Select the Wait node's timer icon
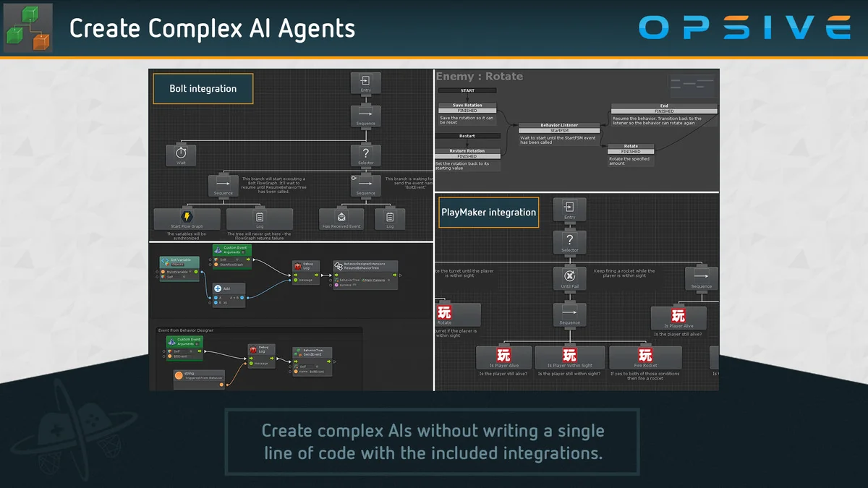 [x=180, y=152]
